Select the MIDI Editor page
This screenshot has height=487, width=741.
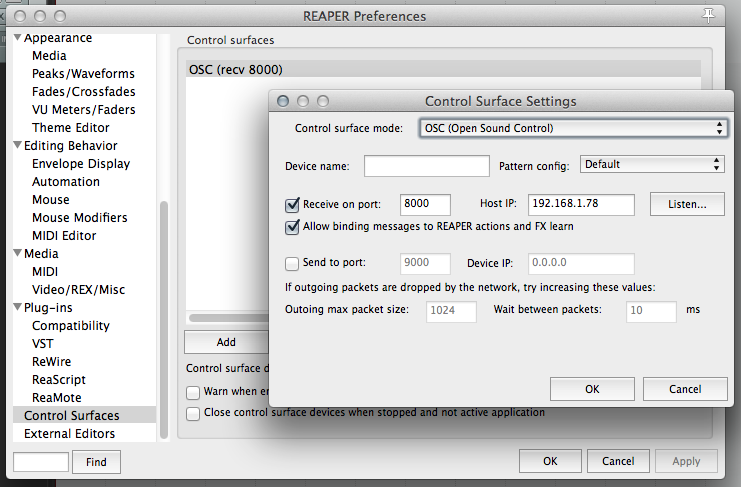(64, 235)
